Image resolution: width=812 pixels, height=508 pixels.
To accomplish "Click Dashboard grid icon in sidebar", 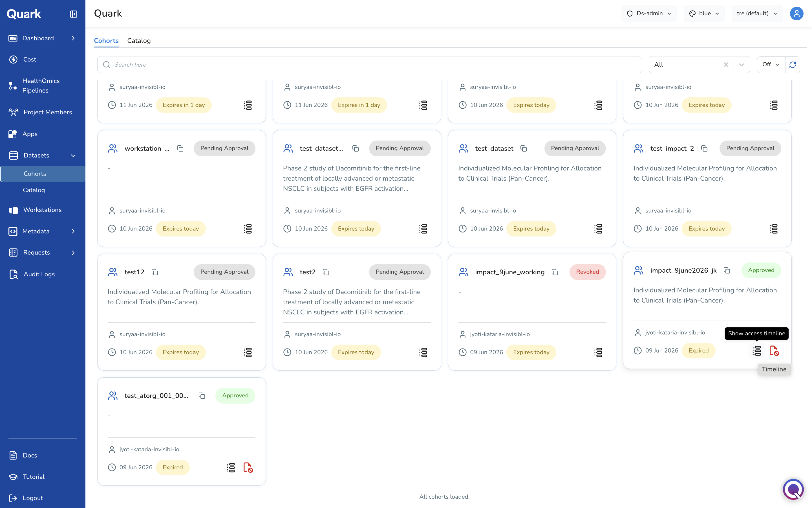I will click(13, 38).
